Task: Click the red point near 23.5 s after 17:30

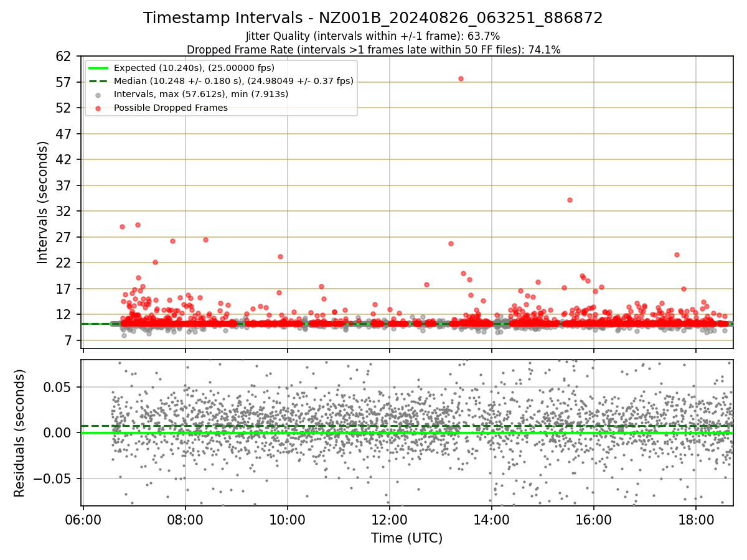Action: (677, 254)
